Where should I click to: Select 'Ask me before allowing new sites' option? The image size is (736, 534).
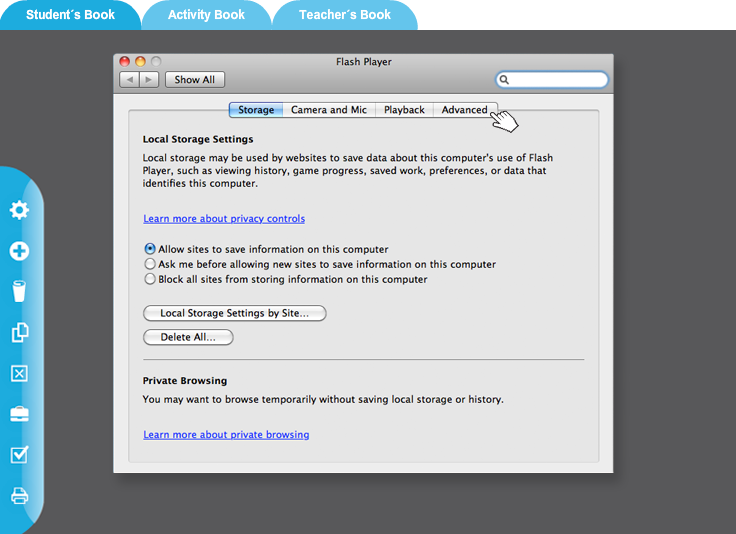150,264
